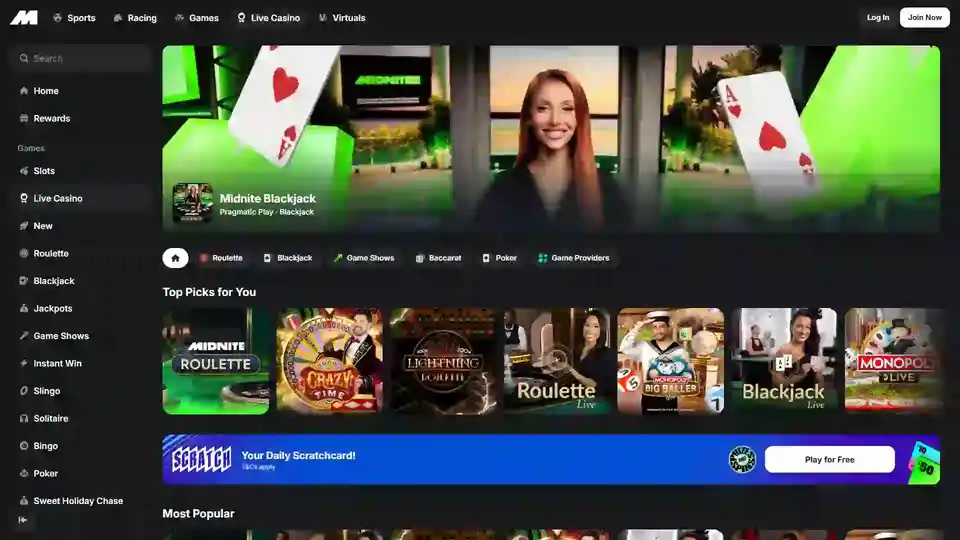960x540 pixels.
Task: Click the Blackjack cards icon in sidebar
Action: (x=24, y=281)
